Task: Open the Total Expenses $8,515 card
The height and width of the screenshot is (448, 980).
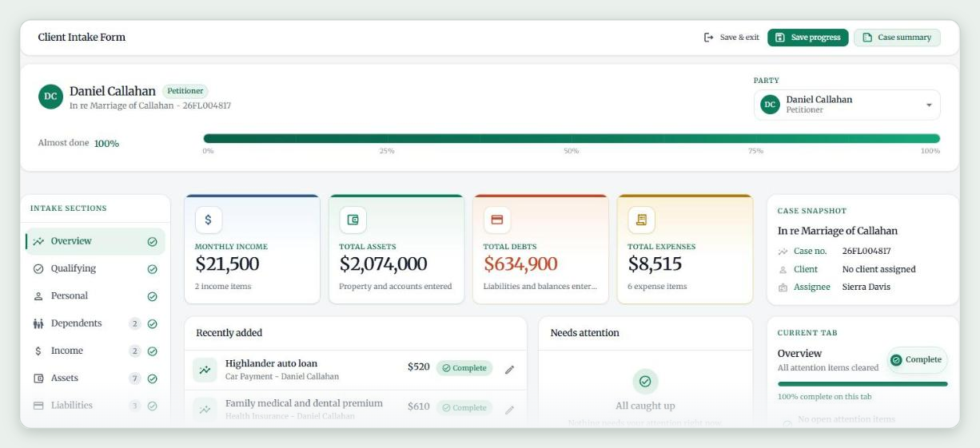Action: tap(685, 249)
